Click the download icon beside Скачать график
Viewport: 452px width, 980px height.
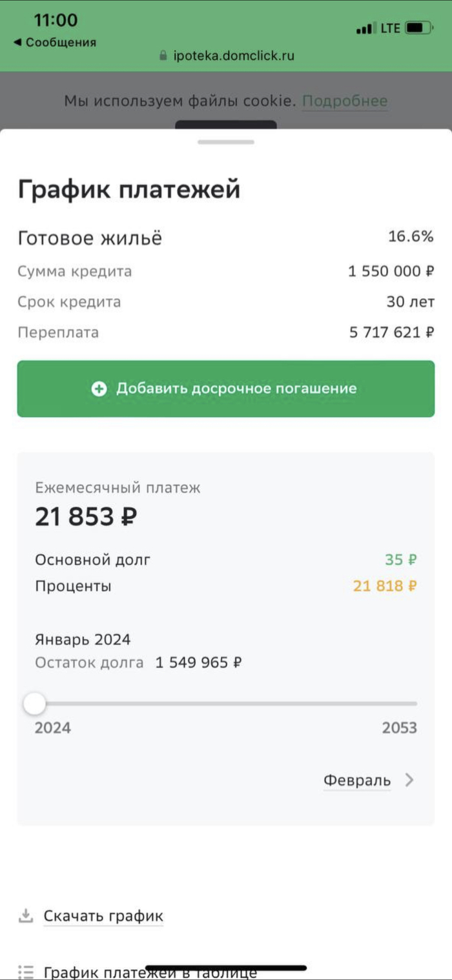tap(25, 915)
